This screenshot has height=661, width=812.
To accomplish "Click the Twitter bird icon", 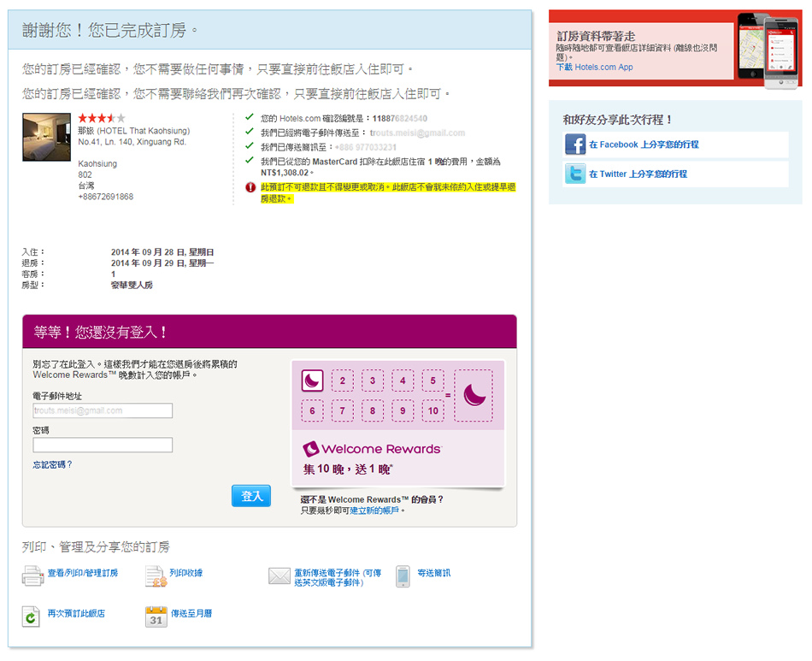I will click(x=575, y=174).
